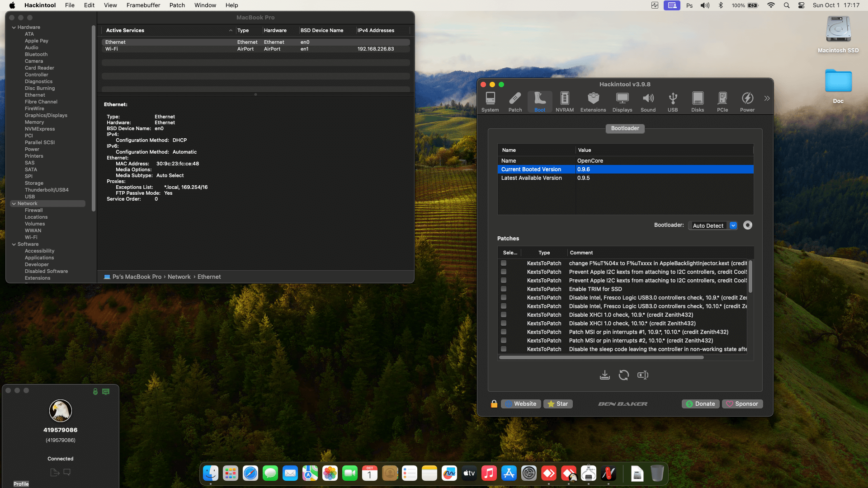
Task: Select Wi-Fi under Network in the sidebar
Action: tap(31, 237)
